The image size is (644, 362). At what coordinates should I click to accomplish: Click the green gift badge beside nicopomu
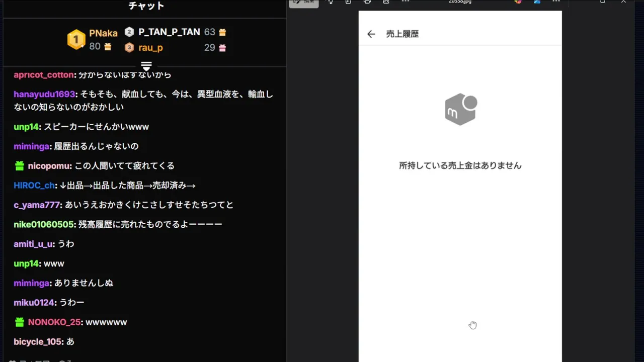point(19,166)
